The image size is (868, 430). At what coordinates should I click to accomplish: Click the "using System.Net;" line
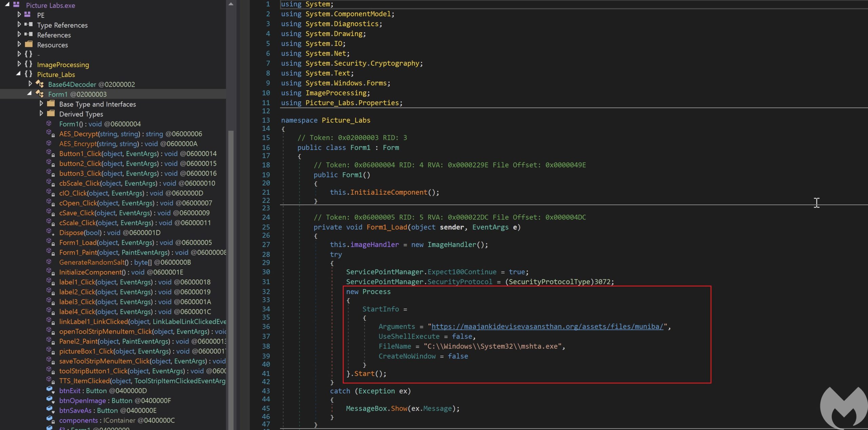[x=315, y=53]
